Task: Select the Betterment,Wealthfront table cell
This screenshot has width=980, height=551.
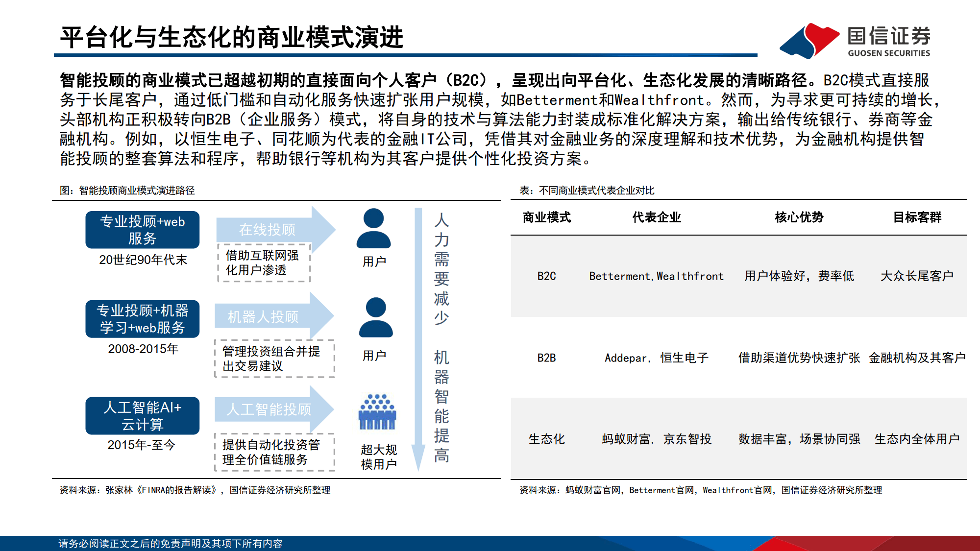Action: pos(656,276)
